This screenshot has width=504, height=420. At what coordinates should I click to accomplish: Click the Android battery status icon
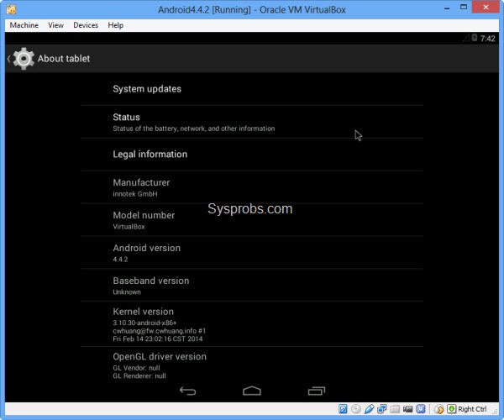pyautogui.click(x=475, y=38)
